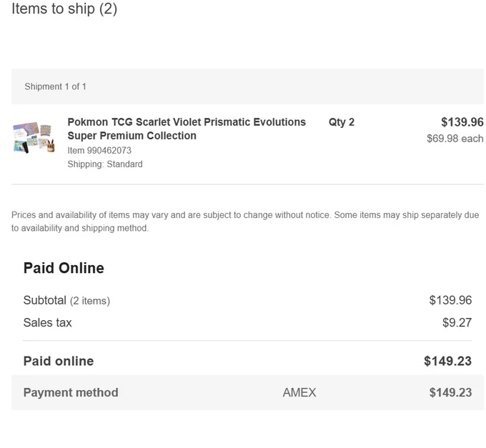This screenshot has height=448, width=486.
Task: Click the bold Paid online total label
Action: [59, 361]
